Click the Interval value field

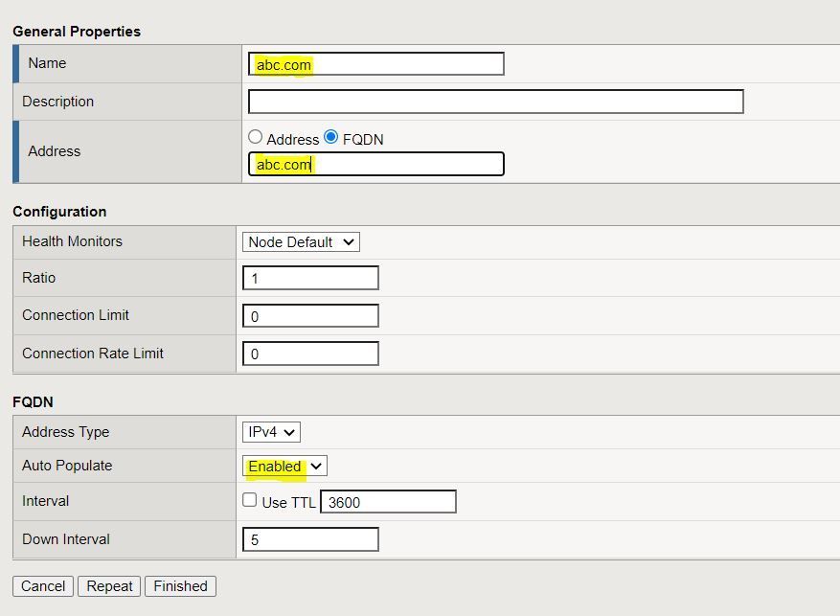click(388, 502)
